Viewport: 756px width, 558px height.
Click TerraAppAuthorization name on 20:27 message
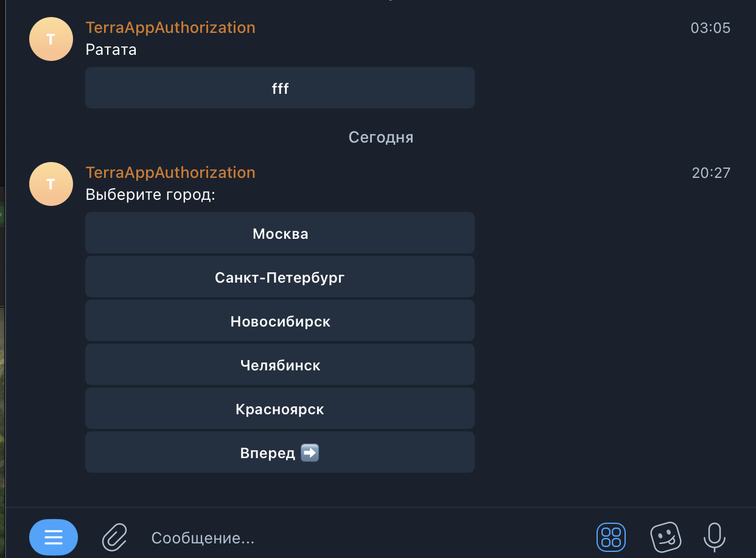170,172
